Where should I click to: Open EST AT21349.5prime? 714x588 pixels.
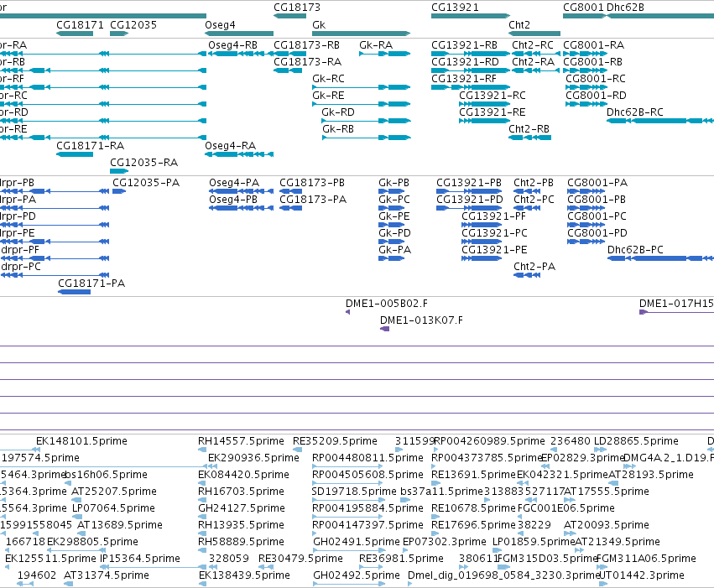click(618, 542)
